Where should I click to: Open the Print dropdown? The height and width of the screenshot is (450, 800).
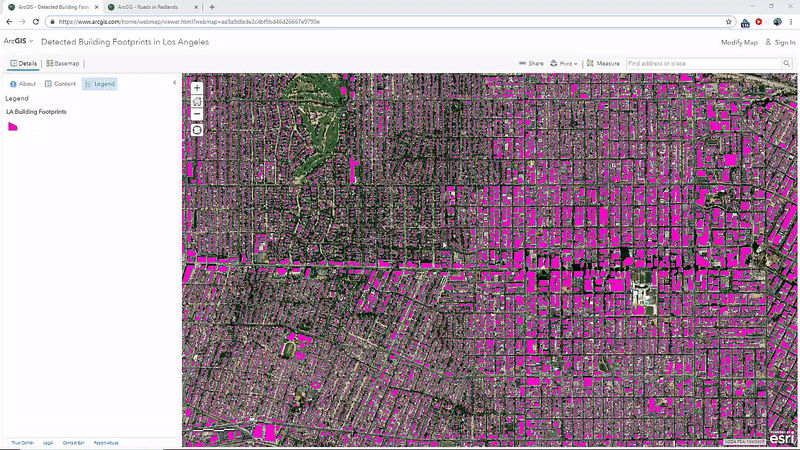coord(564,64)
